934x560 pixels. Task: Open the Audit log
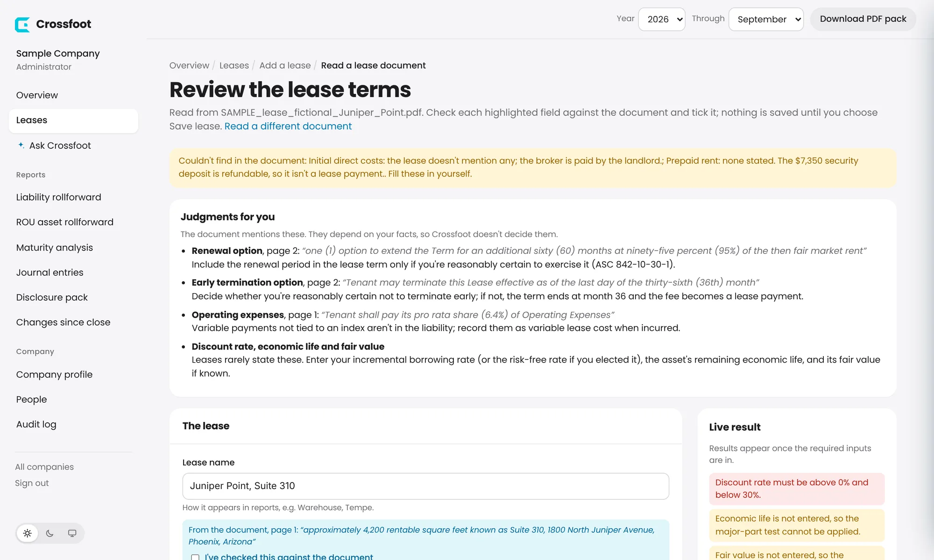(73, 425)
